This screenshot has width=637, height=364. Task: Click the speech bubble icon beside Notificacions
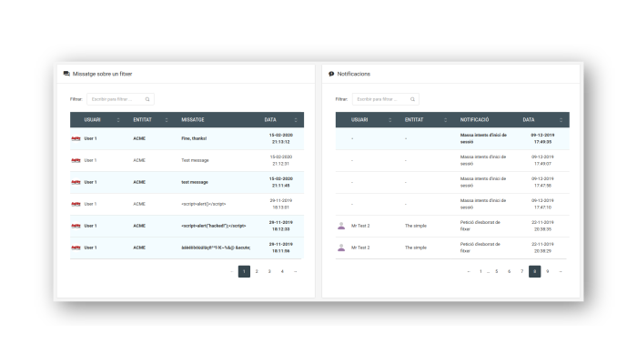331,74
